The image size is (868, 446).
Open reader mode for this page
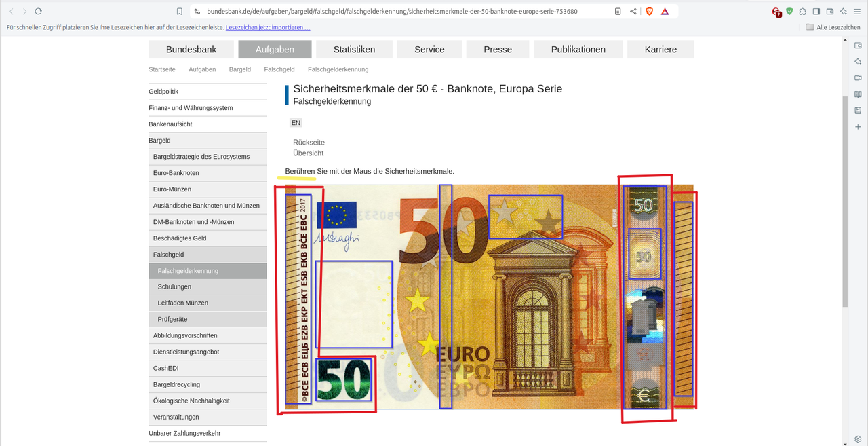click(618, 12)
